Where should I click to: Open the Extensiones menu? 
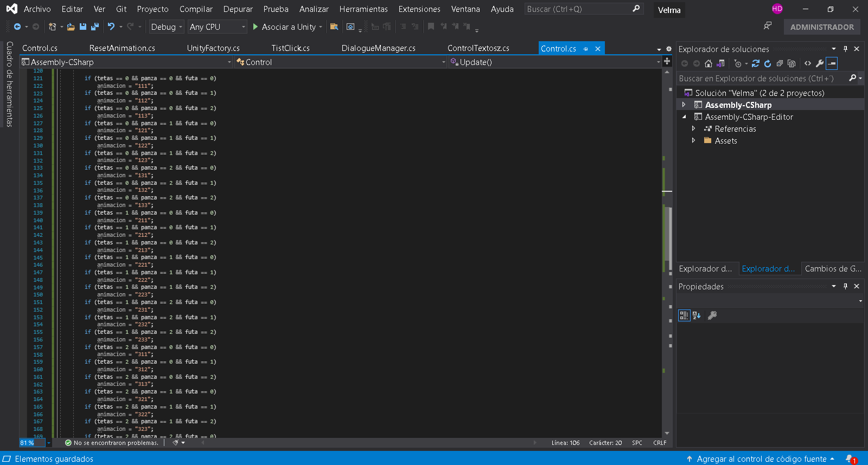click(419, 9)
